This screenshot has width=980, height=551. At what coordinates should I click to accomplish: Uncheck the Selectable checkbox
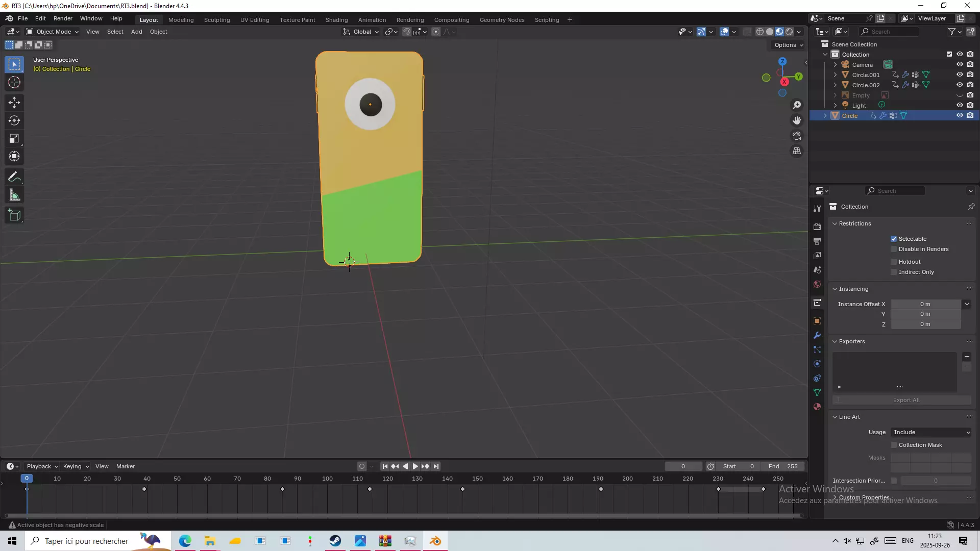coord(894,239)
